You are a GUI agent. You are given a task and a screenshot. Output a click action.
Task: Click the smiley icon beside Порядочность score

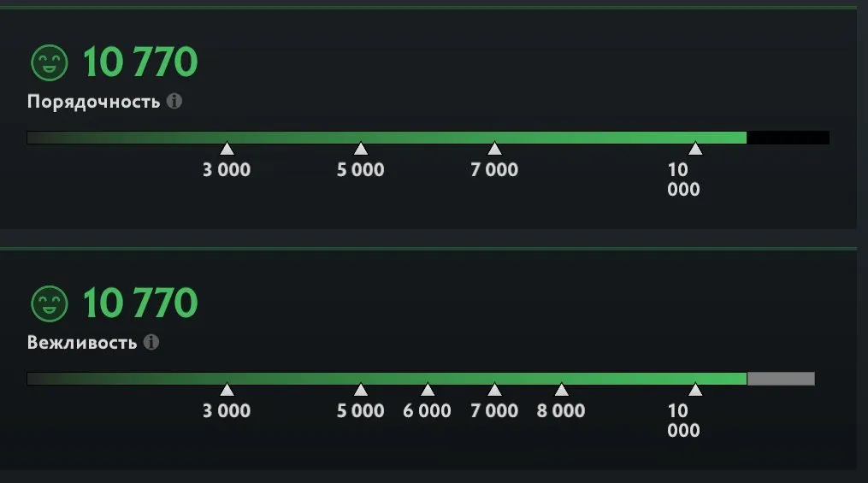tap(50, 62)
